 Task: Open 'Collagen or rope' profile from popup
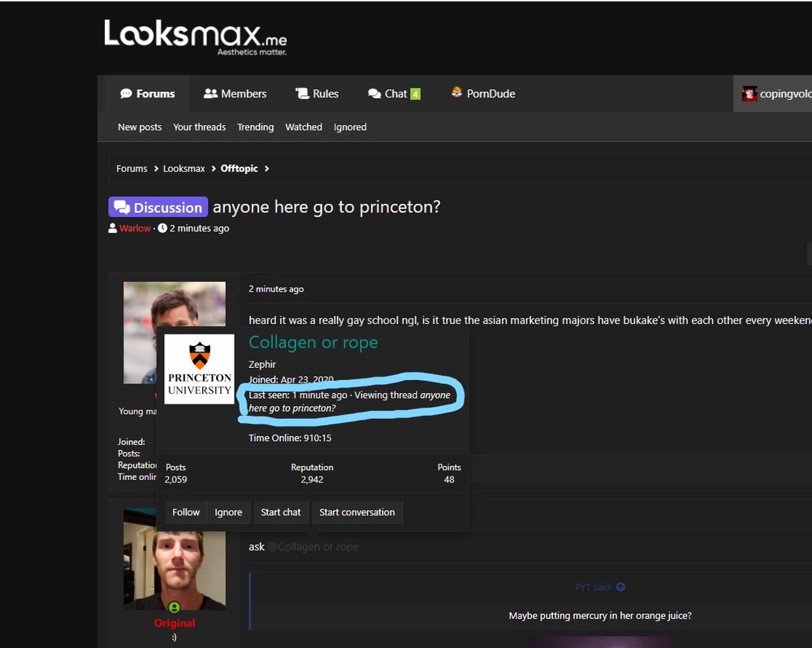pos(313,343)
